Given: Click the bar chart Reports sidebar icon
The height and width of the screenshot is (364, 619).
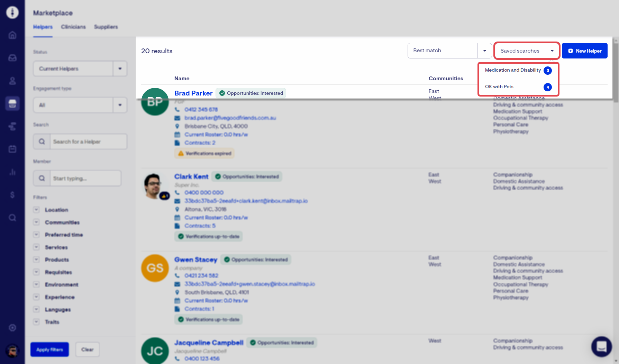Looking at the screenshot, I should click(x=12, y=172).
